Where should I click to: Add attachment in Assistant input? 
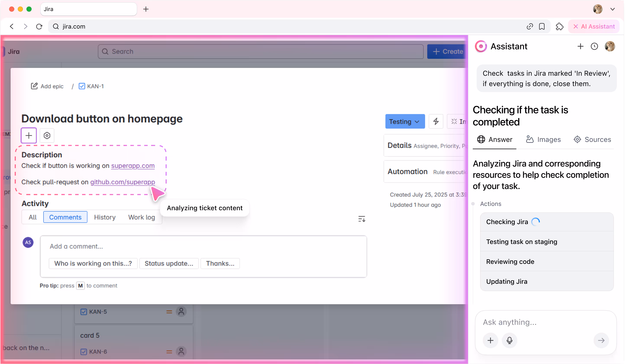pos(490,340)
